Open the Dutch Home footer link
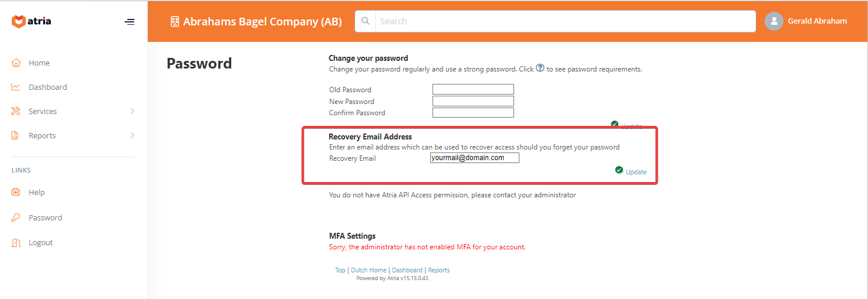The width and height of the screenshot is (868, 299). click(369, 270)
